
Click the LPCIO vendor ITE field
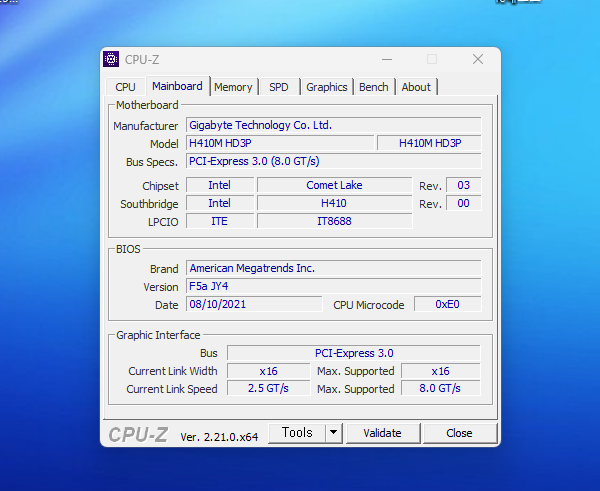point(220,221)
